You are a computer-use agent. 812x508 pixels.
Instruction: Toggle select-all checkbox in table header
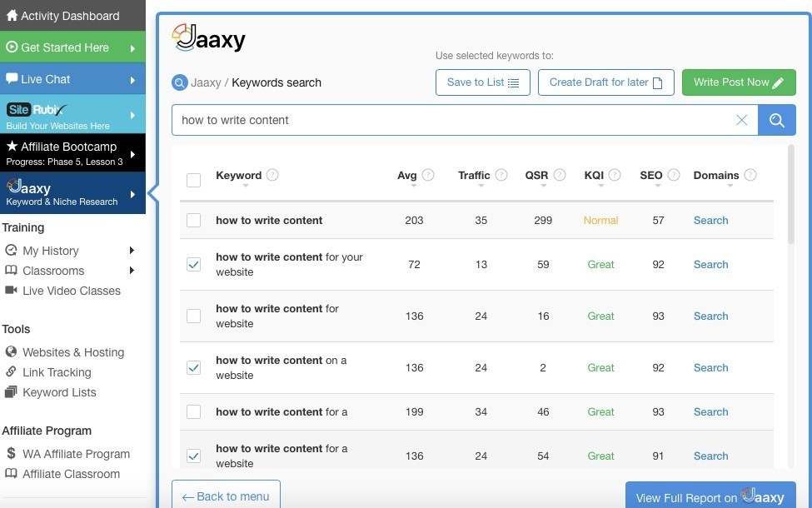[x=194, y=180]
